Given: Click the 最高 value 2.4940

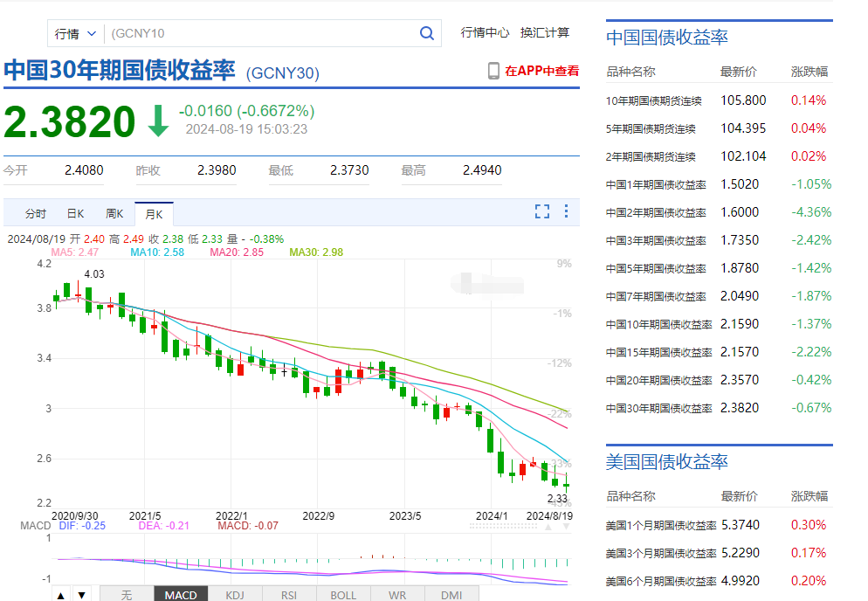Looking at the screenshot, I should (482, 170).
